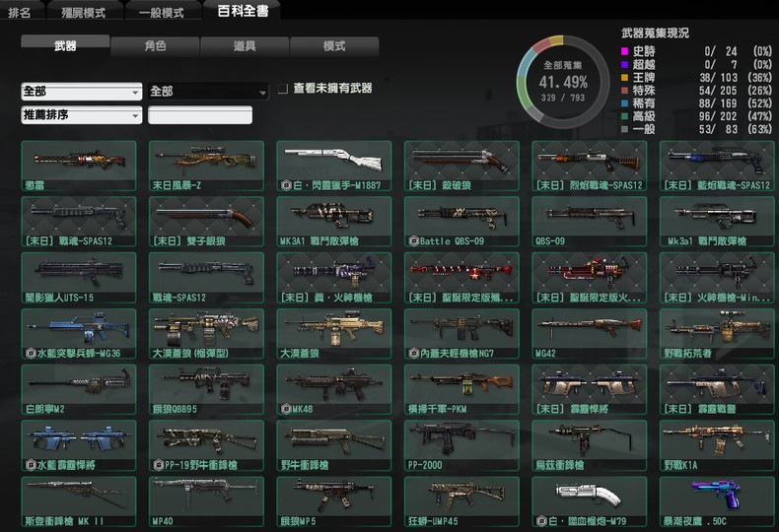Expand the first 全部 category dropdown
779x532 pixels.
(81, 92)
